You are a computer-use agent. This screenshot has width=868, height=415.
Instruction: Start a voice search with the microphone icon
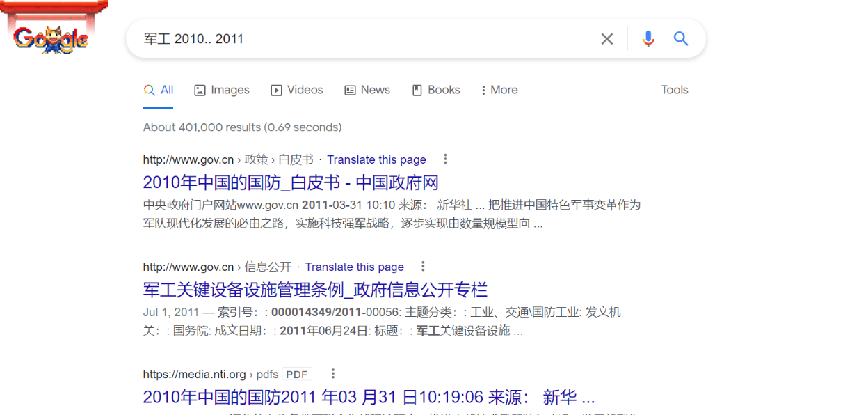point(648,39)
